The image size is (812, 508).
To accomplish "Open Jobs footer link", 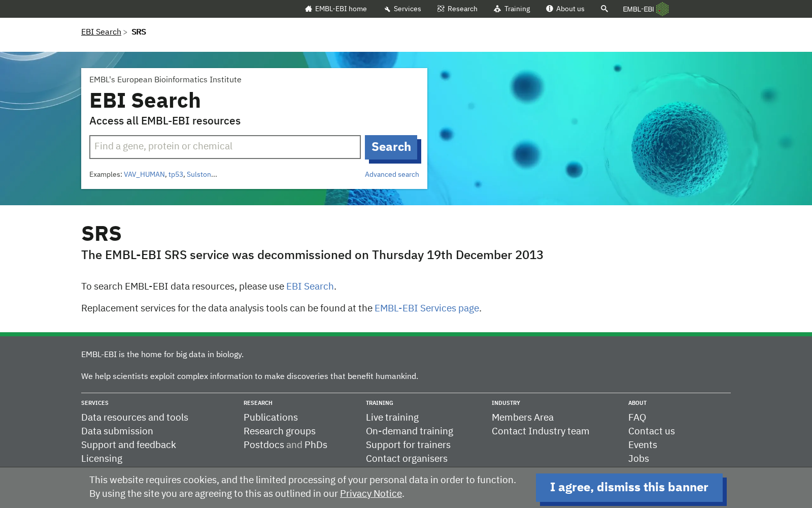I will [x=638, y=459].
